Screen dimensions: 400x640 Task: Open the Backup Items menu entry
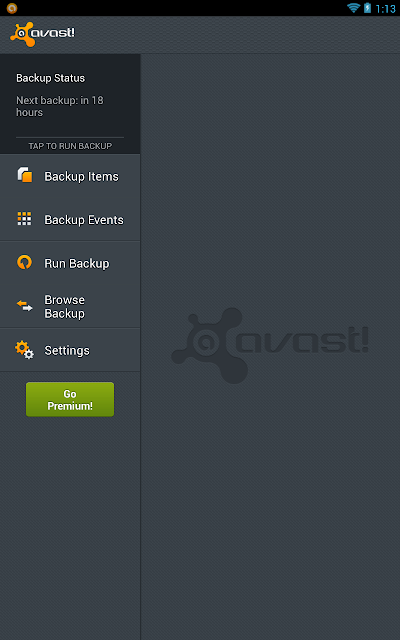click(70, 176)
